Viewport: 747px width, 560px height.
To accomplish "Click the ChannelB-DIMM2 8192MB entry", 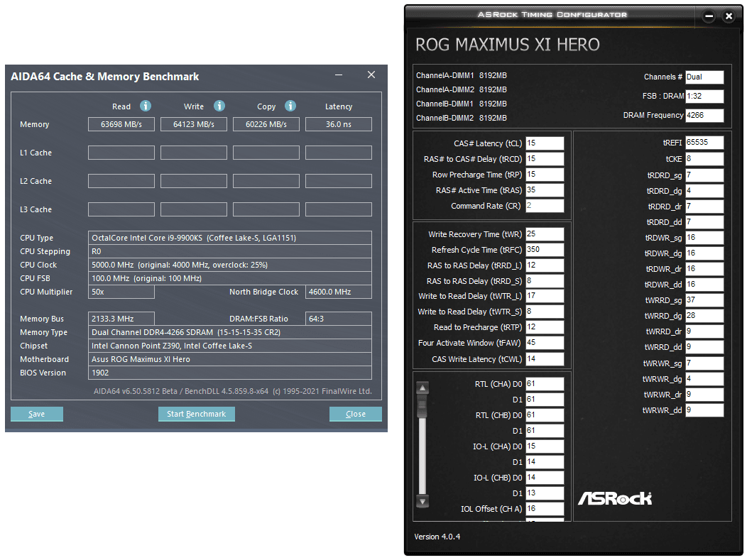I will 461,118.
